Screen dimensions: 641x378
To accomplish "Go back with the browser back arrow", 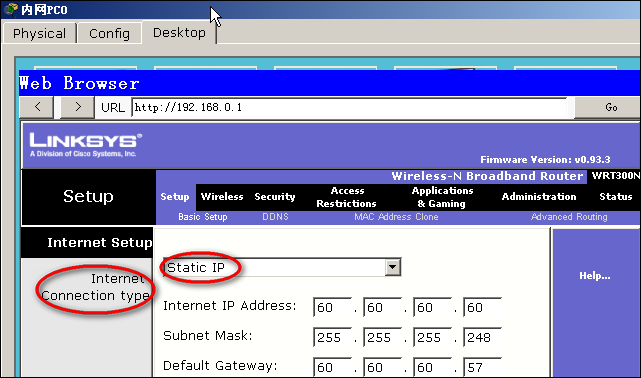I will click(x=37, y=107).
